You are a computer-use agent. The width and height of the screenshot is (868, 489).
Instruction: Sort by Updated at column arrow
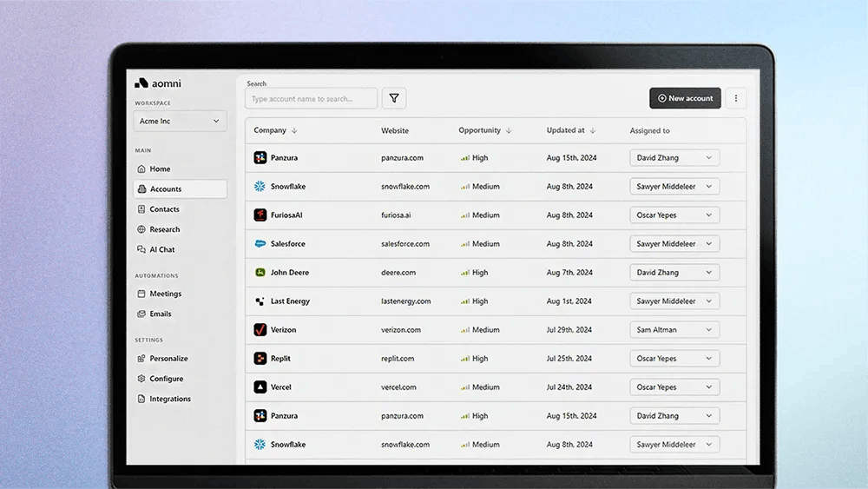[x=593, y=130]
